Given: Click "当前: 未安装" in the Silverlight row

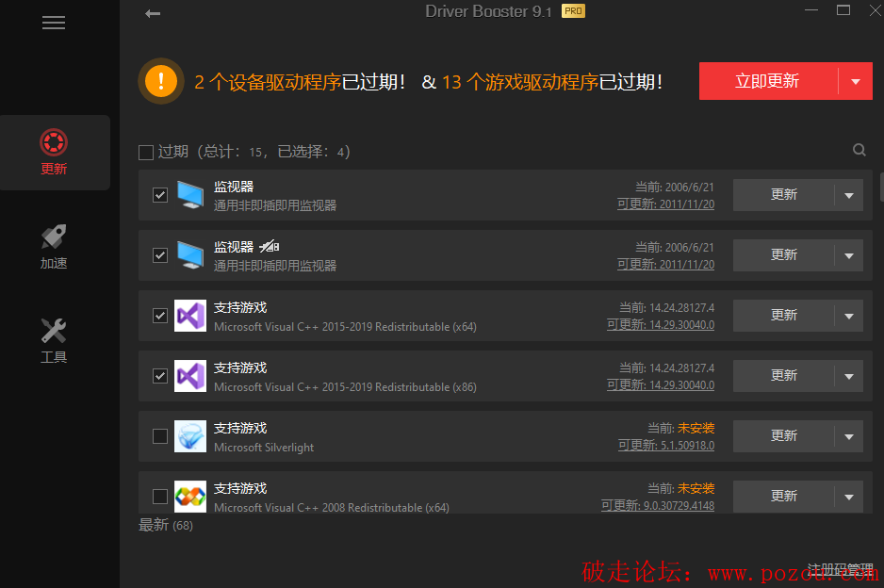Looking at the screenshot, I should tap(681, 429).
